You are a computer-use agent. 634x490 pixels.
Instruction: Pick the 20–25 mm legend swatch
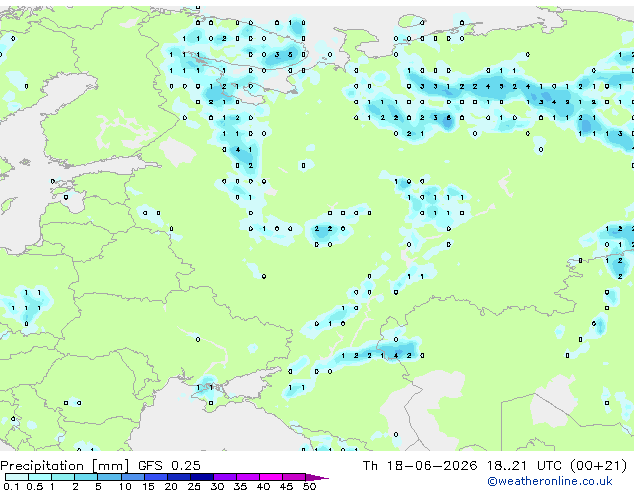(x=178, y=477)
